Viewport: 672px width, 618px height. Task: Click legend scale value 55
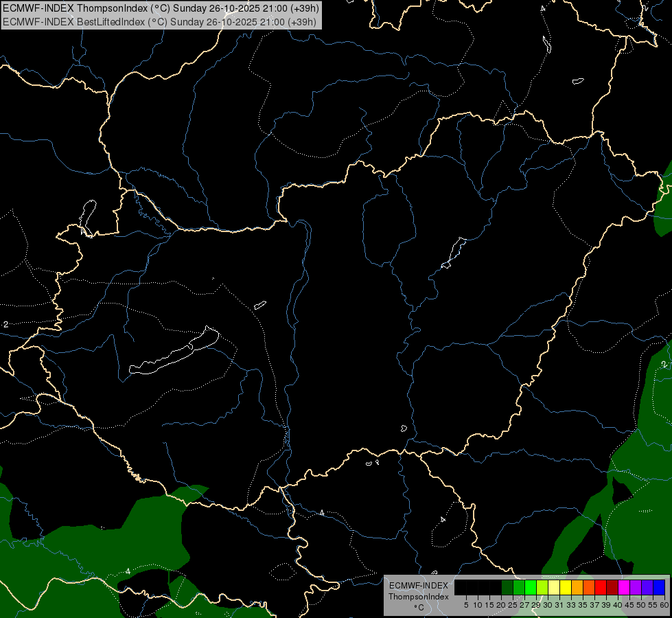(x=653, y=605)
